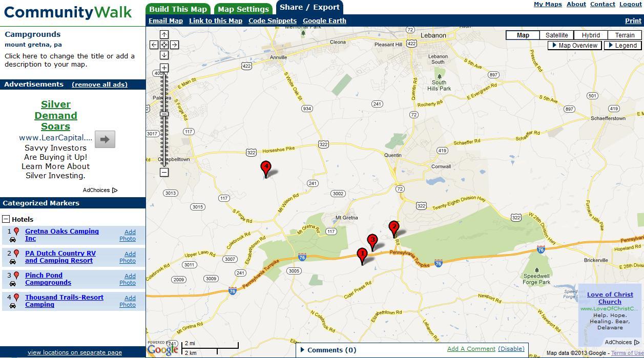Pan the map left with arrow button
The image size is (644, 358).
(154, 45)
